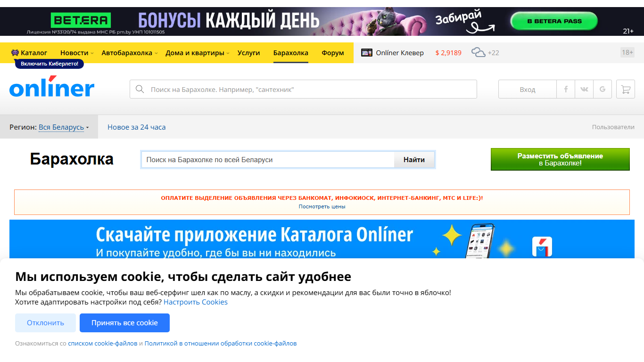The height and width of the screenshot is (362, 644).
Task: Expand the Новости menu arrow
Action: tap(92, 53)
